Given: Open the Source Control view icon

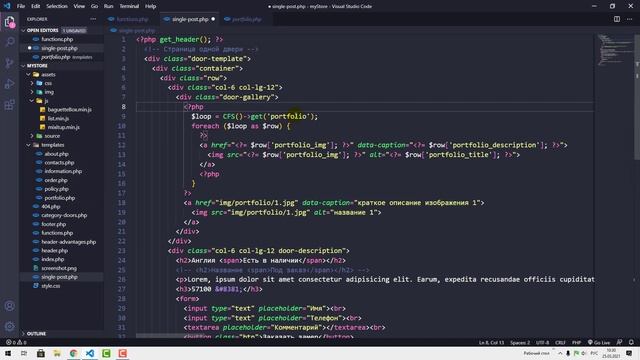Looking at the screenshot, I should pyautogui.click(x=9, y=63).
